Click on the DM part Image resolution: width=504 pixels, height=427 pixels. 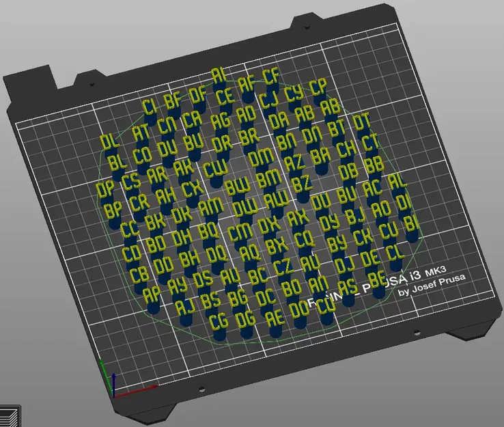click(x=262, y=159)
